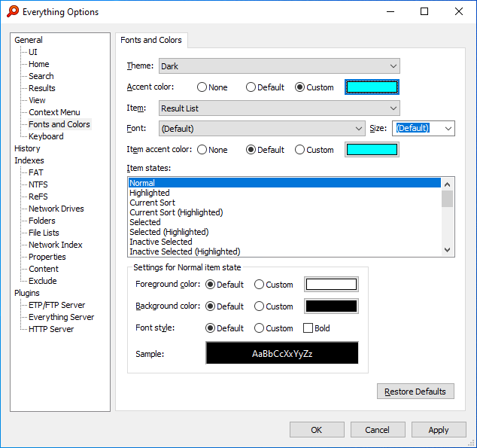Open the Network Drives page
477x448 pixels.
pos(56,209)
